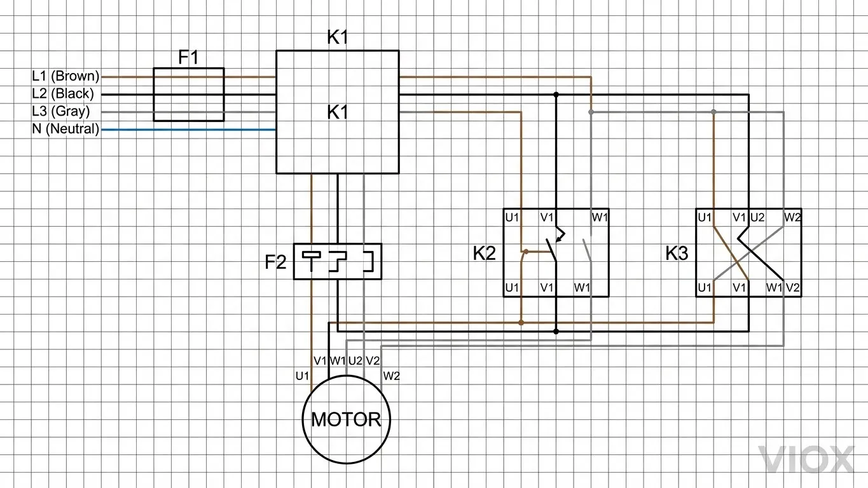Click the L1 (Brown) line label

[x=65, y=76]
